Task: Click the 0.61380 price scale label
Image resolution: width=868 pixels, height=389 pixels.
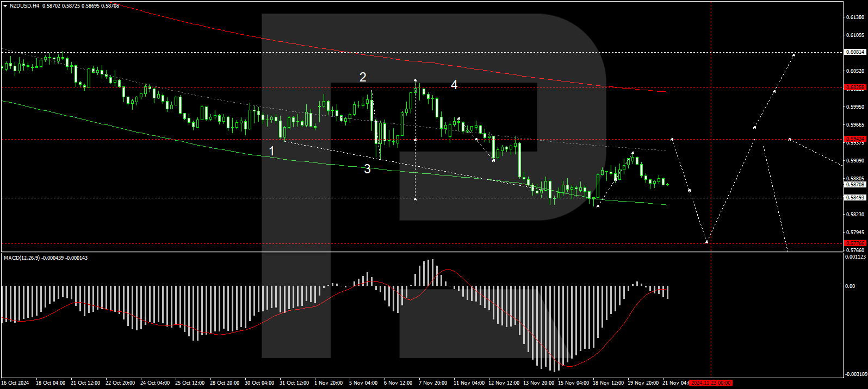Action: click(855, 17)
